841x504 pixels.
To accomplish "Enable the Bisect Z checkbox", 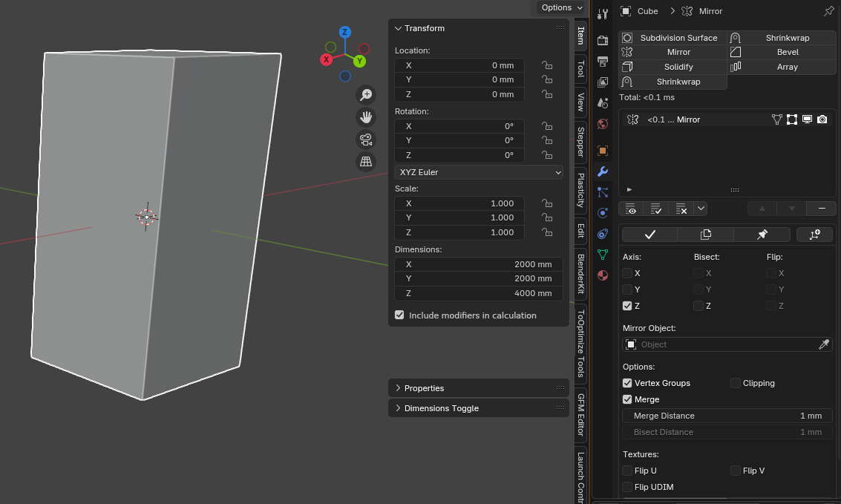I will click(698, 306).
